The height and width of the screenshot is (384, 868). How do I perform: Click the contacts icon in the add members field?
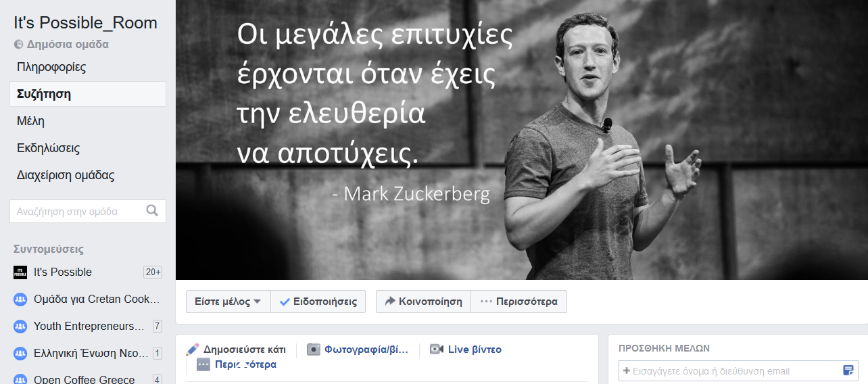point(848,370)
